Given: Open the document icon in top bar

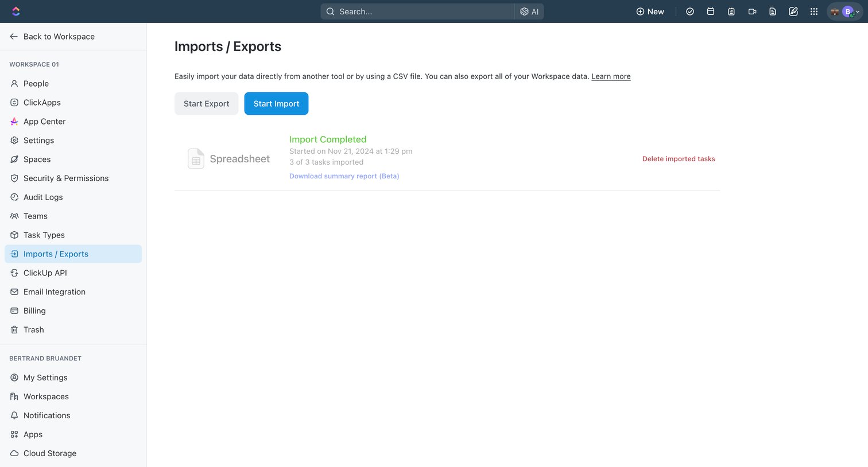Looking at the screenshot, I should click(773, 11).
